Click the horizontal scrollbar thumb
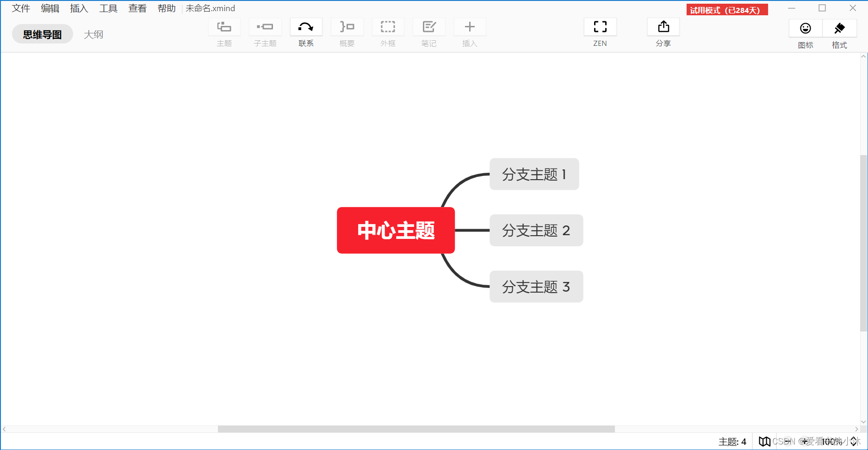 point(416,429)
